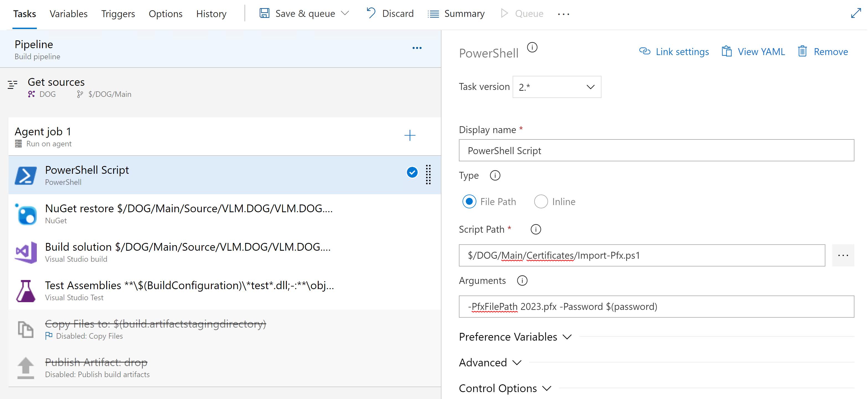The height and width of the screenshot is (399, 868).
Task: Click the info icon next to PowerShell title
Action: pos(532,47)
